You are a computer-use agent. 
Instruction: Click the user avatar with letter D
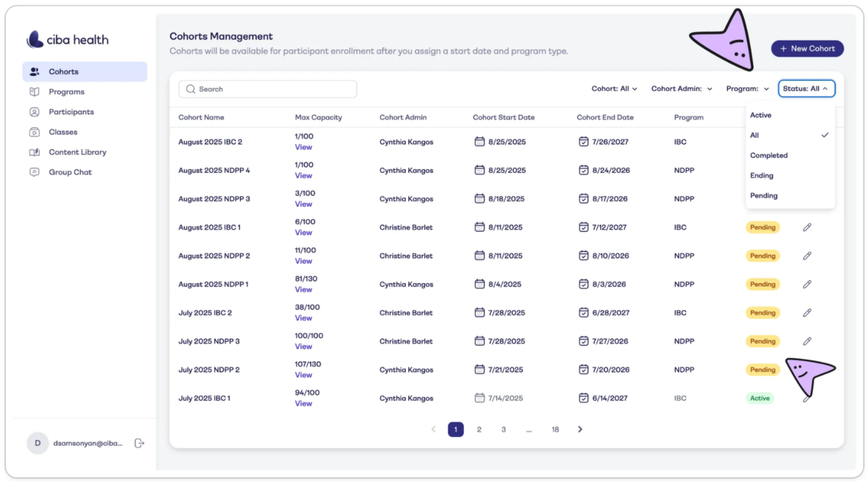pyautogui.click(x=38, y=443)
